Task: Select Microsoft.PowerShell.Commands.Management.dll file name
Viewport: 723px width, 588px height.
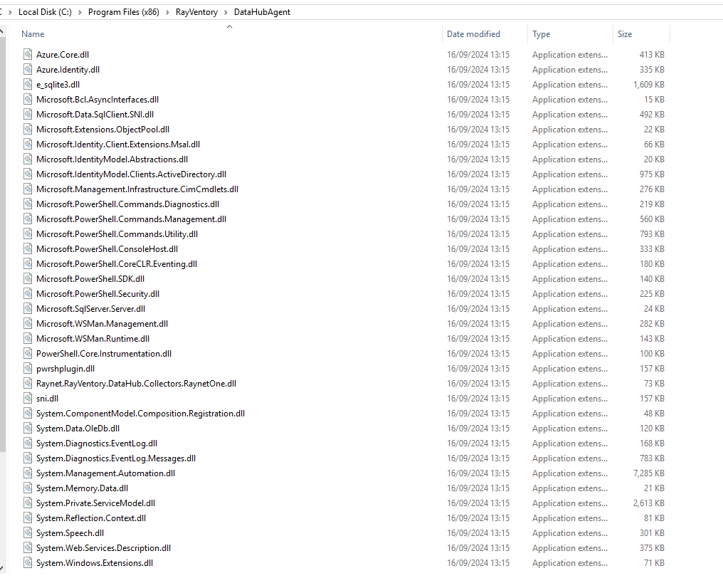Action: click(x=132, y=219)
